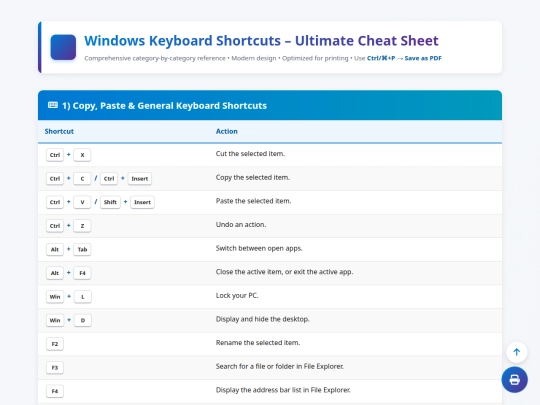This screenshot has width=540, height=405.
Task: Click the text Cut the selected item
Action: 250,154
